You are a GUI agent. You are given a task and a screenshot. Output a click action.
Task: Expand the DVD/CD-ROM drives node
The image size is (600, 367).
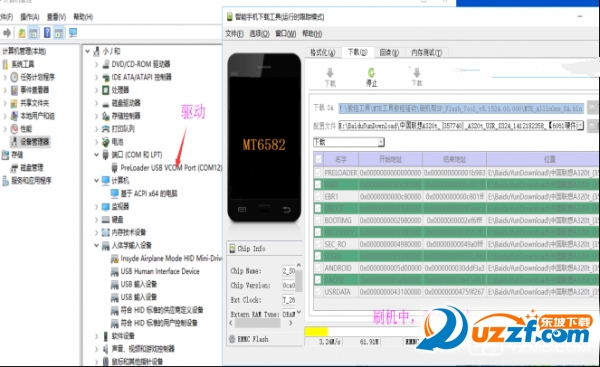pyautogui.click(x=96, y=64)
